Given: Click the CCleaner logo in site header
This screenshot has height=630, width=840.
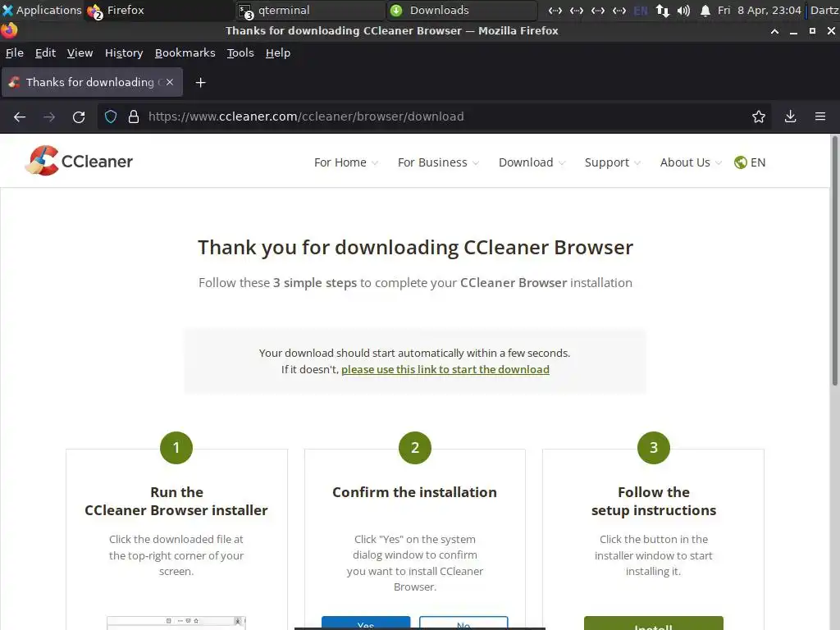Looking at the screenshot, I should pos(79,161).
